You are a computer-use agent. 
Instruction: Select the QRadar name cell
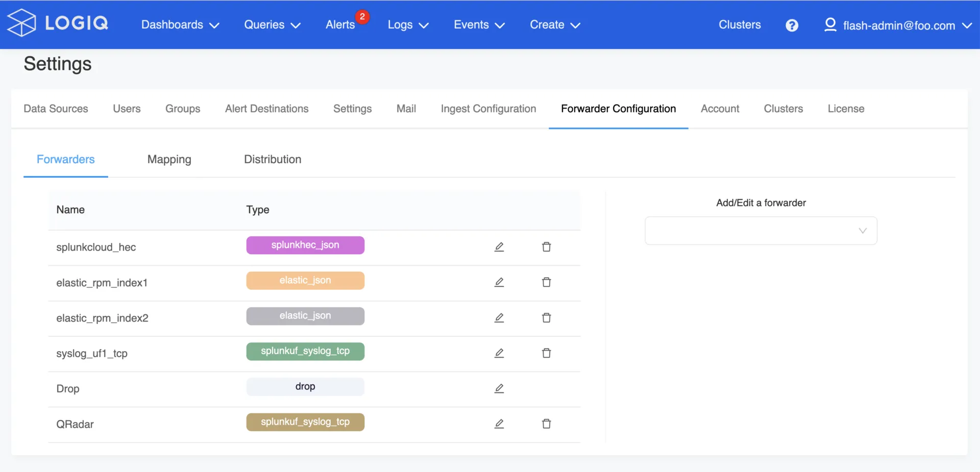tap(75, 424)
